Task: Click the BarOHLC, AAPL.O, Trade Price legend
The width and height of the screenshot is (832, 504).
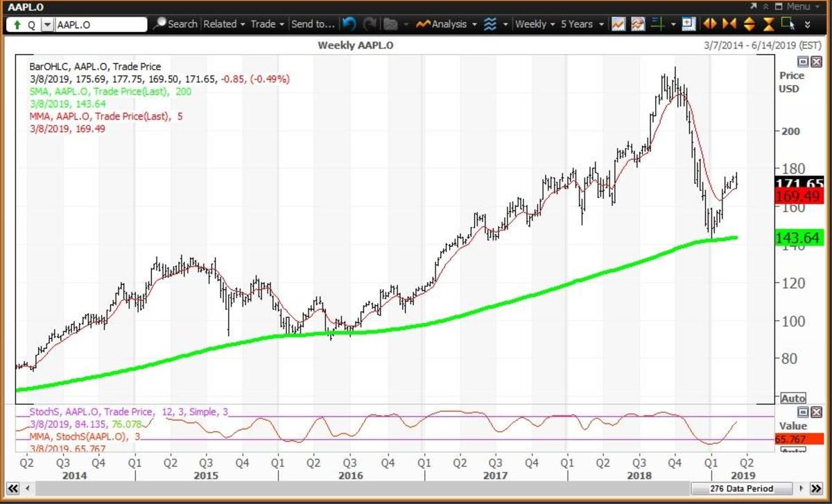Action: (x=96, y=67)
